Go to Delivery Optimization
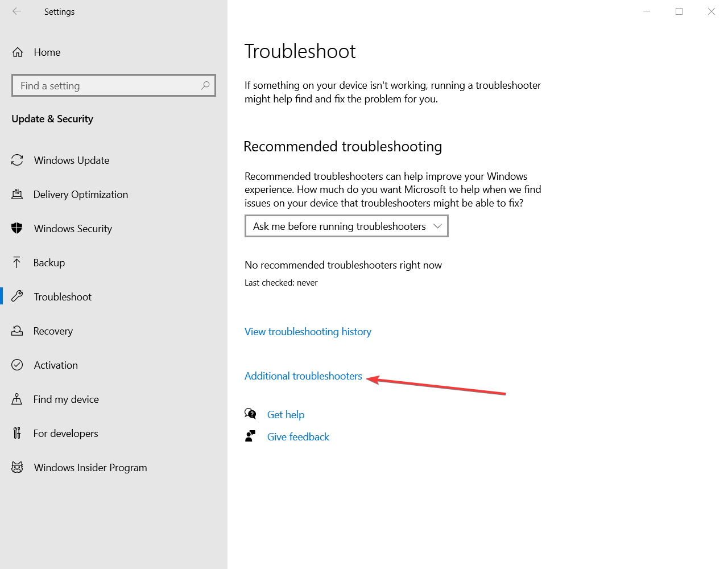 (x=114, y=195)
